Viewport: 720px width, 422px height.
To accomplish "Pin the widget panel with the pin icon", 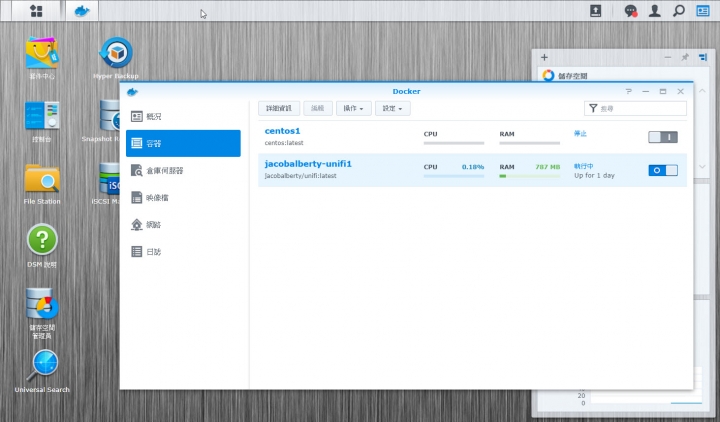I will [685, 57].
